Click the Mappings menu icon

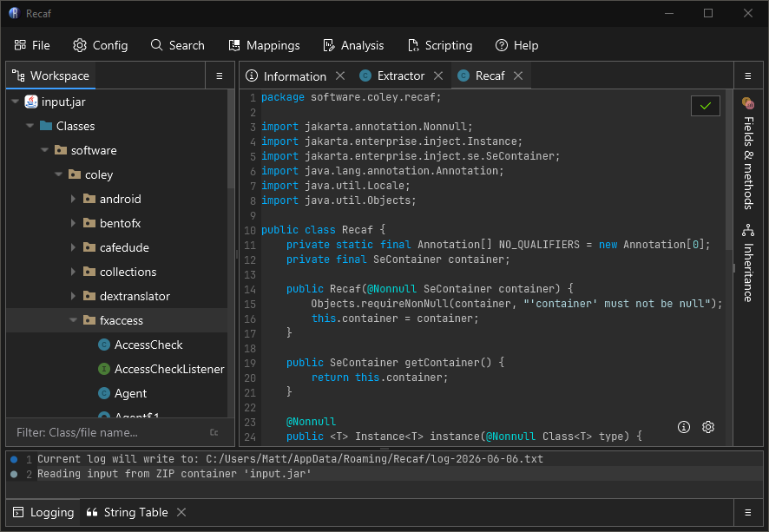234,45
